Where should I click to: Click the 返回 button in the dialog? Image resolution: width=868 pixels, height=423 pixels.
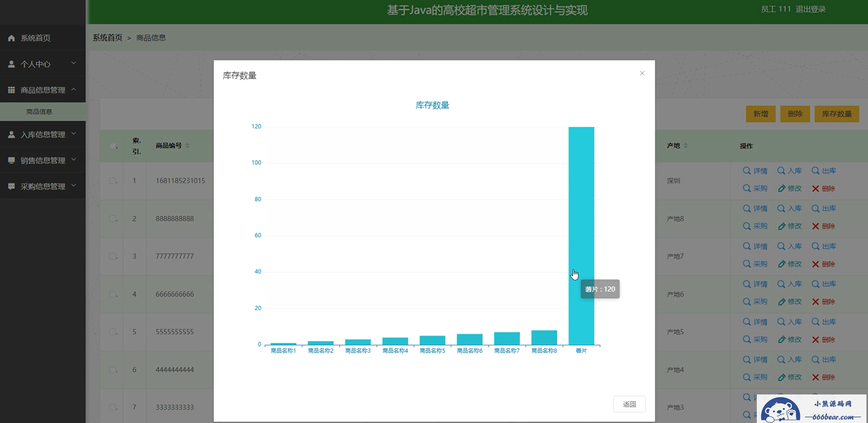629,404
